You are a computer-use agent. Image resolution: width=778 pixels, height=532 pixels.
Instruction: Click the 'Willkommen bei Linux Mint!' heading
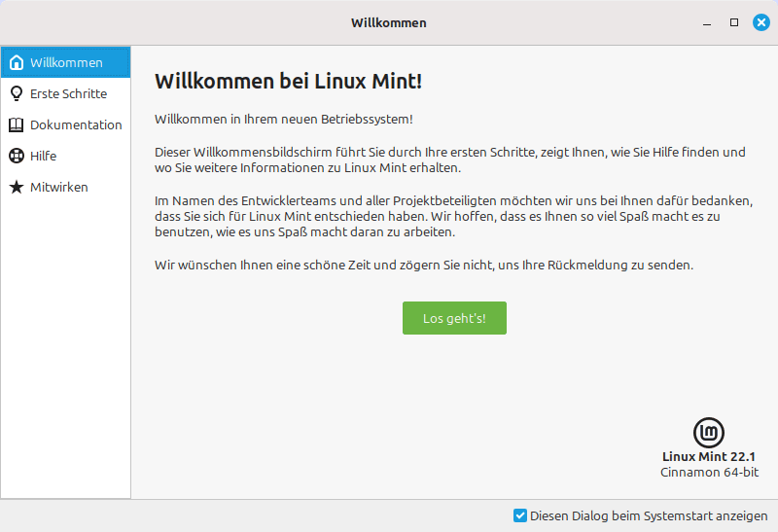pyautogui.click(x=288, y=81)
